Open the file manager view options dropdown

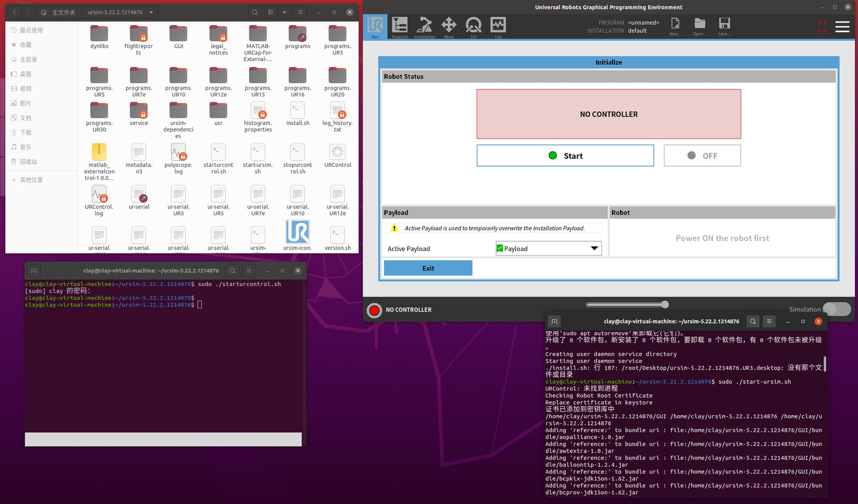(x=284, y=13)
